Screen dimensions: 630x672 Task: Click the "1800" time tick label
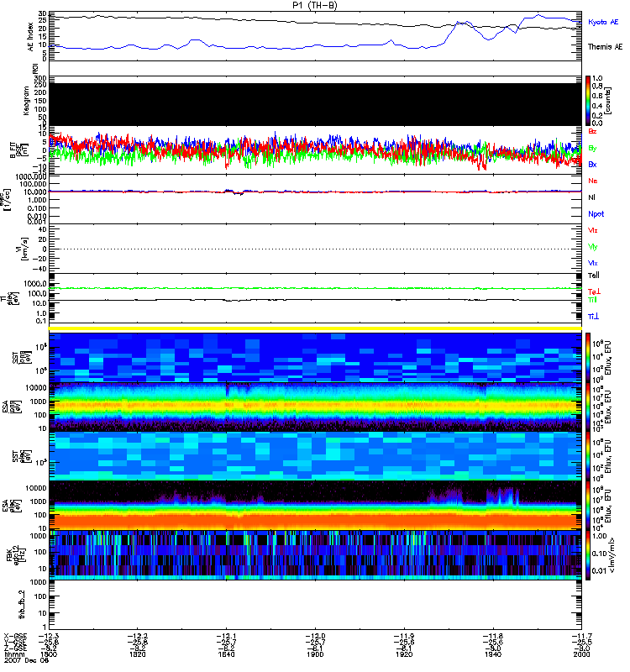tap(49, 654)
